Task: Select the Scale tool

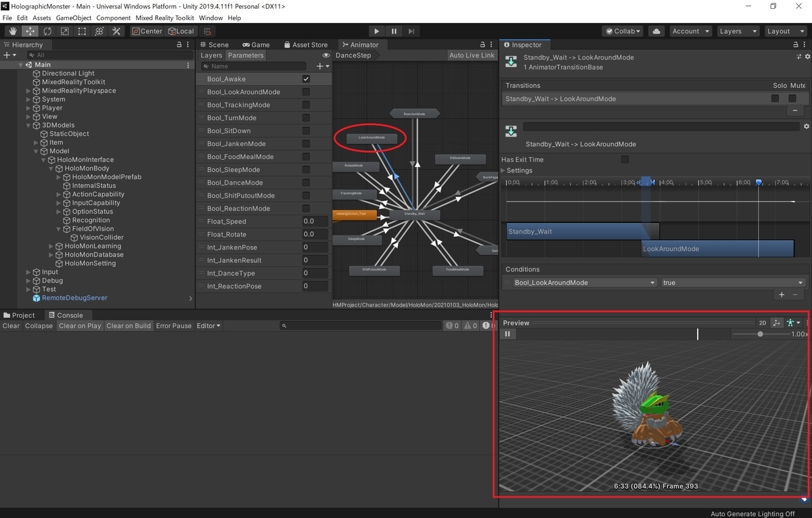Action: coord(65,31)
